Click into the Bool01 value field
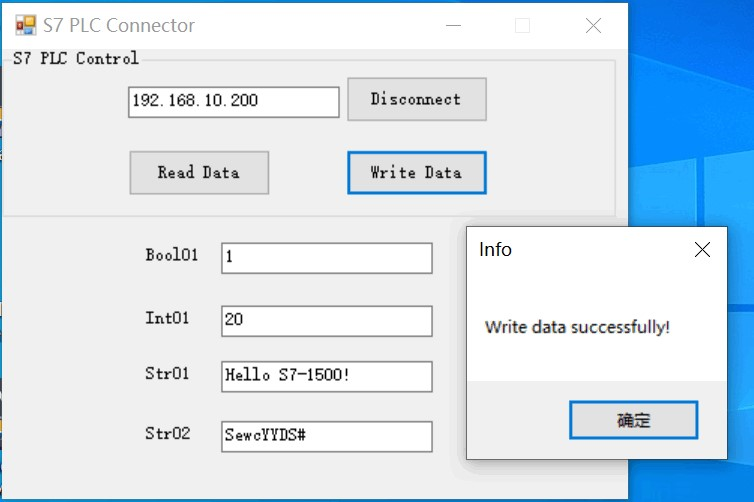Screen dimensions: 754x502 pyautogui.click(x=326, y=257)
